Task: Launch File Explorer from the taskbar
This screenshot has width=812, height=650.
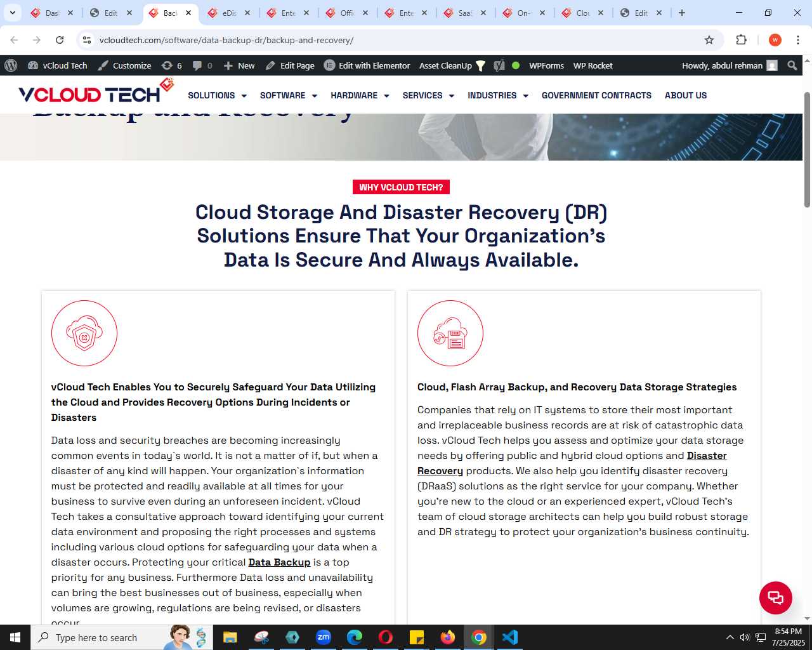Action: point(230,637)
